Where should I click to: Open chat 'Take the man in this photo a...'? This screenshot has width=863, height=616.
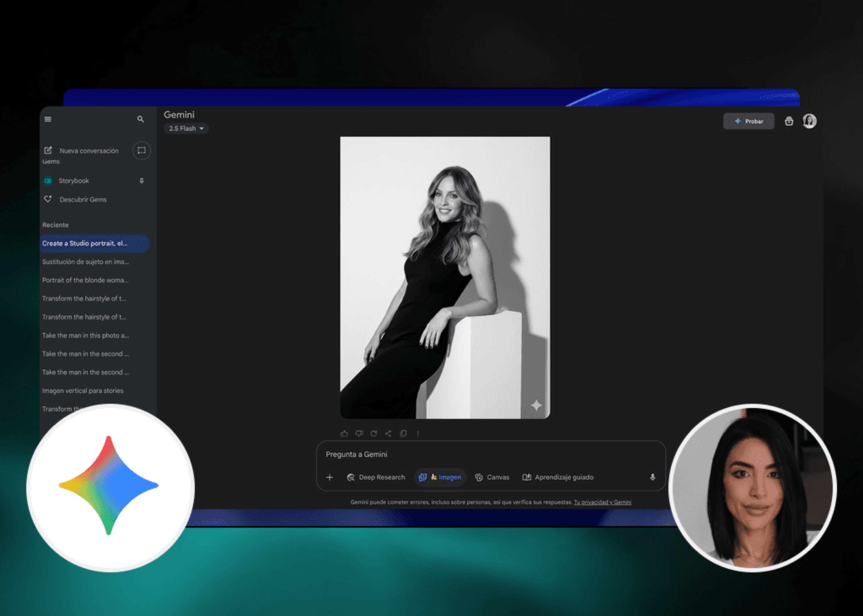86,335
